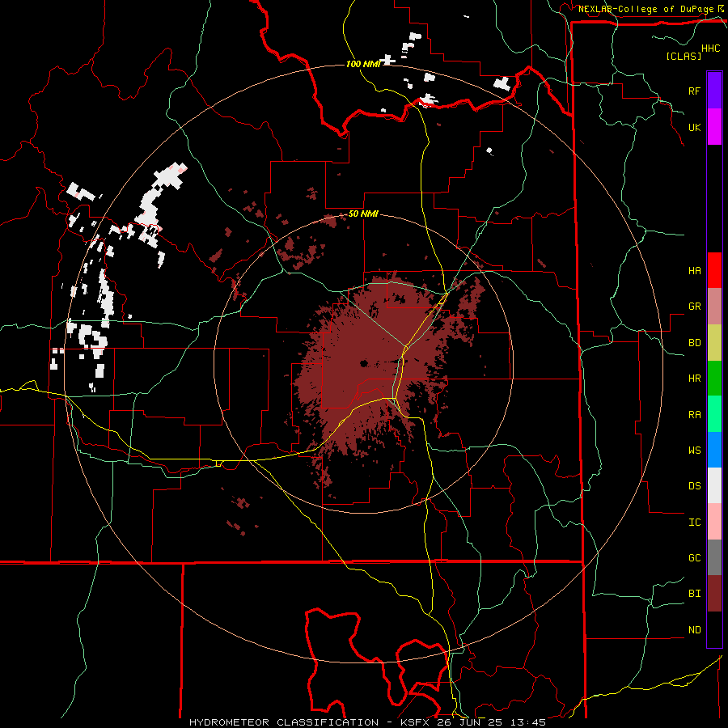Click the IC light pink legend swatch
Image resolution: width=728 pixels, height=728 pixels.
click(x=714, y=522)
